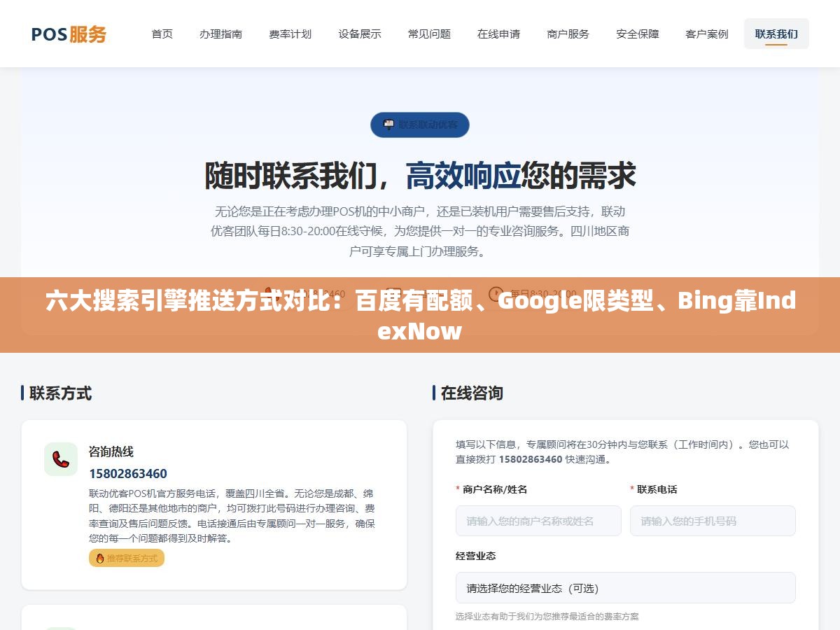
Task: Click the 在线咨询 section heading
Action: click(x=472, y=393)
